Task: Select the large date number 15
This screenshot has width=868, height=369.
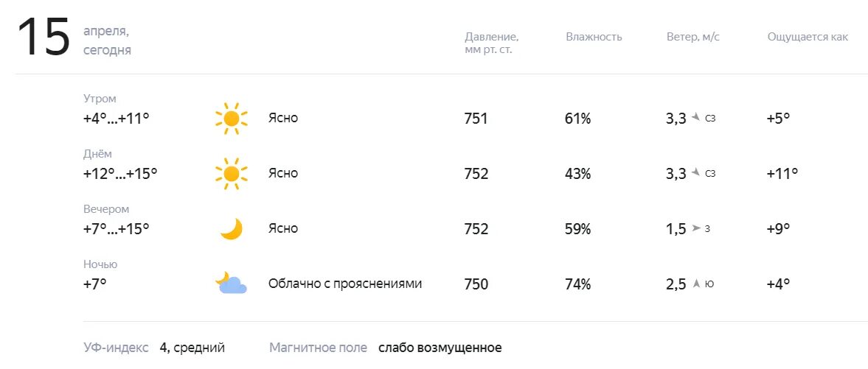Action: pyautogui.click(x=44, y=38)
